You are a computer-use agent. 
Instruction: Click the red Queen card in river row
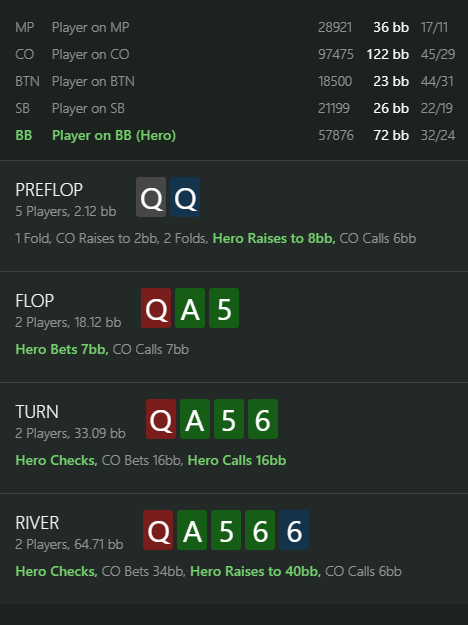click(x=158, y=530)
